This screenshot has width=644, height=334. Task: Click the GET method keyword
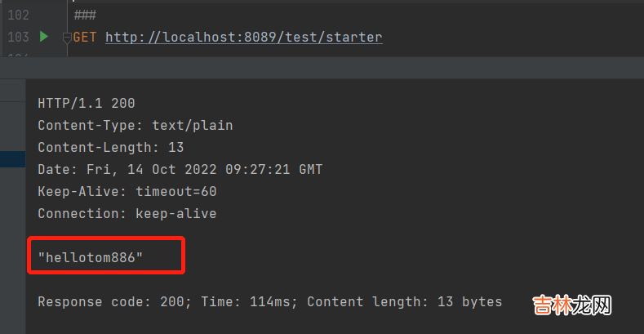[86, 37]
